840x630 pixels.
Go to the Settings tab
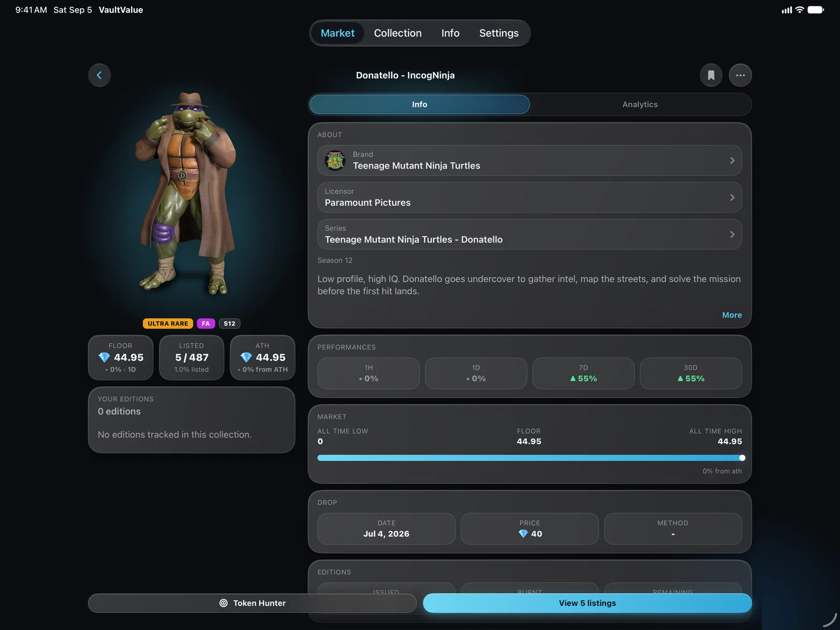[499, 33]
